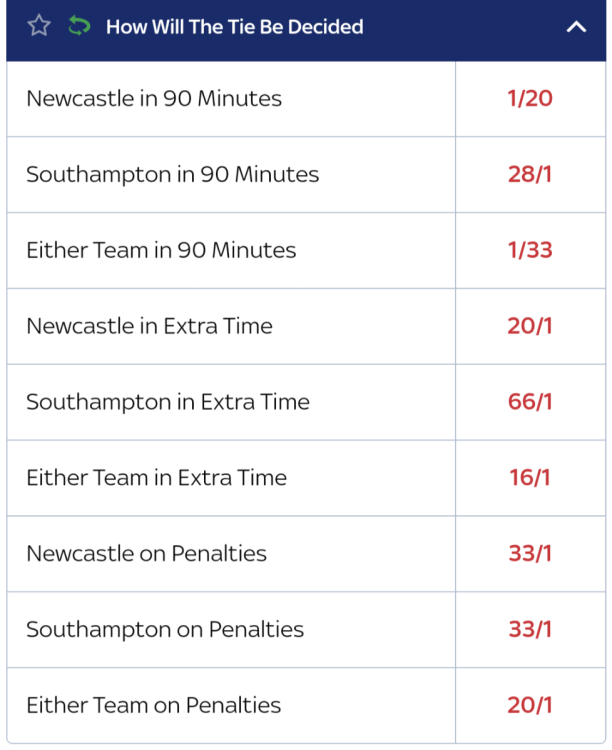Click the Southampton in Extra Time label
The height and width of the screenshot is (750, 612).
168,402
